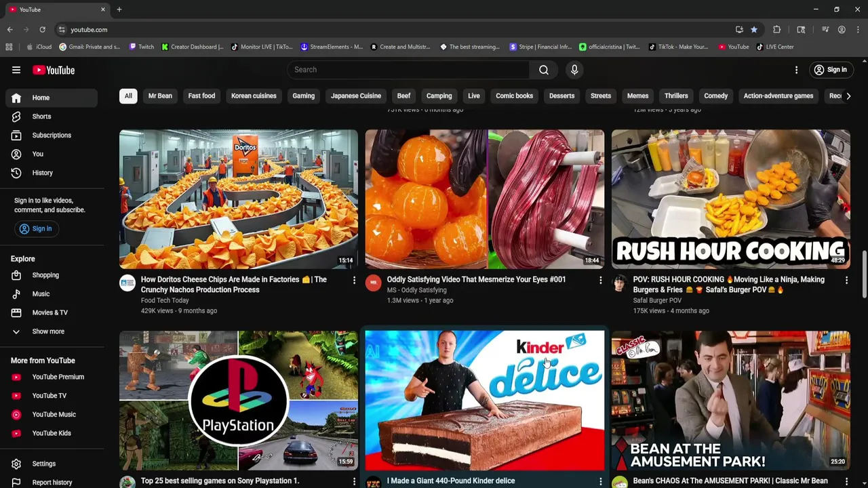
Task: Select the Desserts filter chip
Action: 561,96
